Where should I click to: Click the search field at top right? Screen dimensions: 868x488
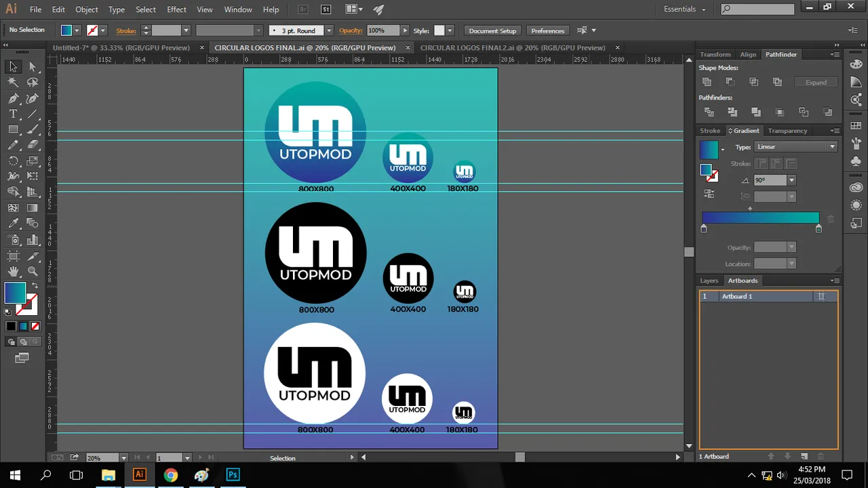tap(757, 9)
